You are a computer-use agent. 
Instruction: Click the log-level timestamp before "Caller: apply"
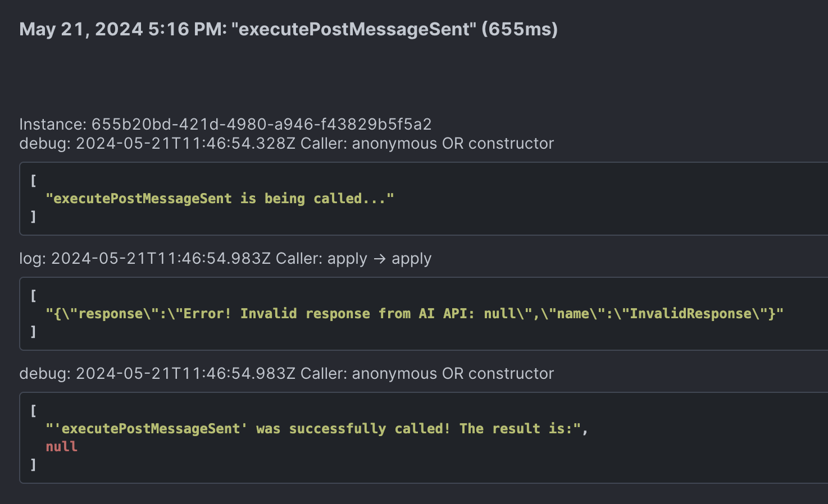pos(161,259)
